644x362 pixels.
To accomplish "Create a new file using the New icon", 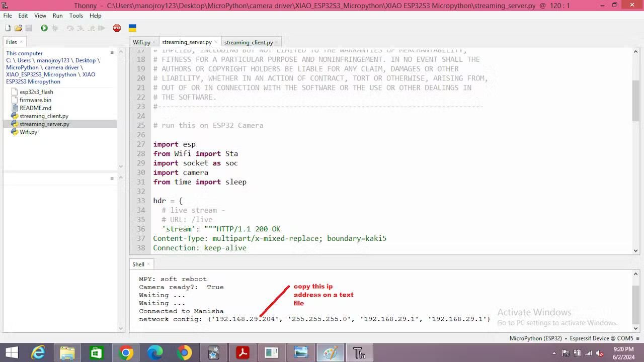I will pos(8,28).
